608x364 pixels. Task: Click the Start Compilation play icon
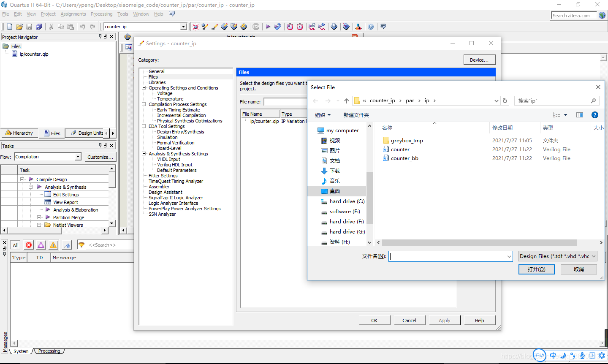coord(268,27)
